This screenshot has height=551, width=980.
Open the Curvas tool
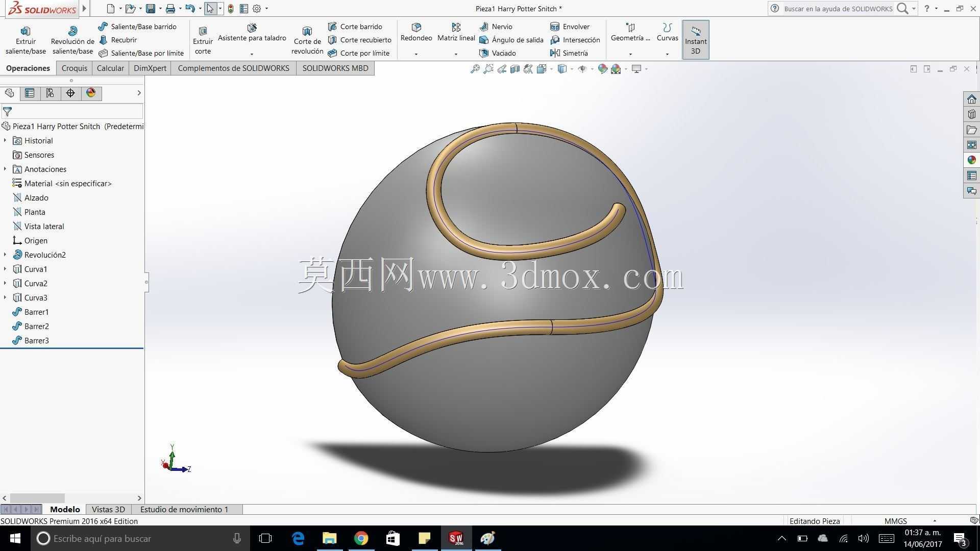pos(667,33)
